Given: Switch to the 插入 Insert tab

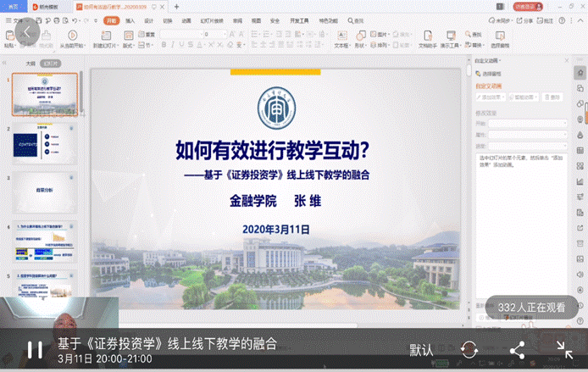Looking at the screenshot, I should click(x=130, y=20).
